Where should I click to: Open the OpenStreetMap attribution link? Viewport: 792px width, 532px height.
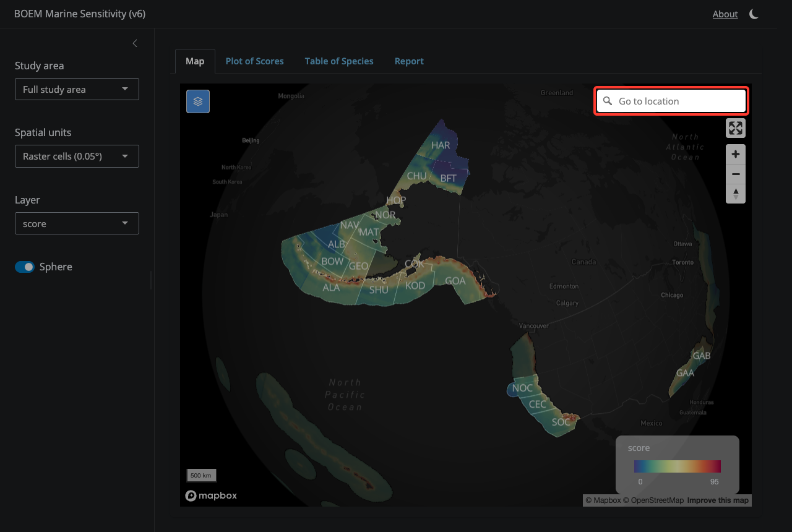(x=653, y=500)
